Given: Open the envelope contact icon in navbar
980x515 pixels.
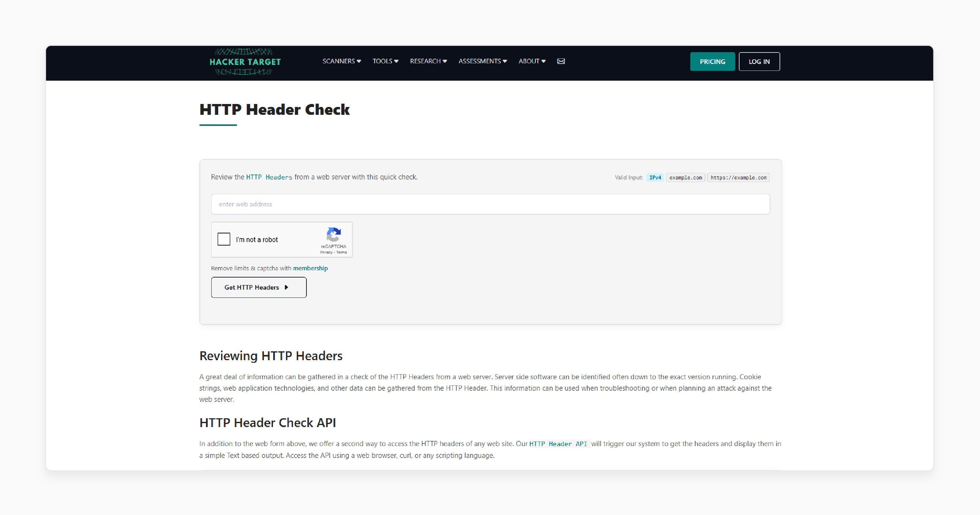Looking at the screenshot, I should (x=561, y=61).
